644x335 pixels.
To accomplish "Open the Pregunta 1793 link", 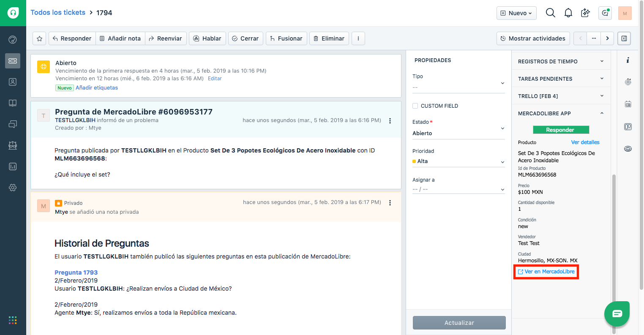I will [x=76, y=272].
